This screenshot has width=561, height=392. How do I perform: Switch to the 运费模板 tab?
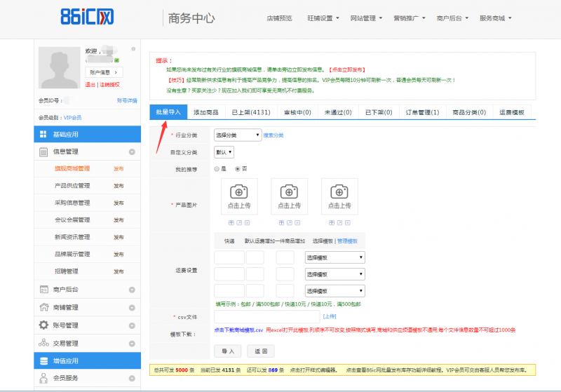[x=512, y=112]
